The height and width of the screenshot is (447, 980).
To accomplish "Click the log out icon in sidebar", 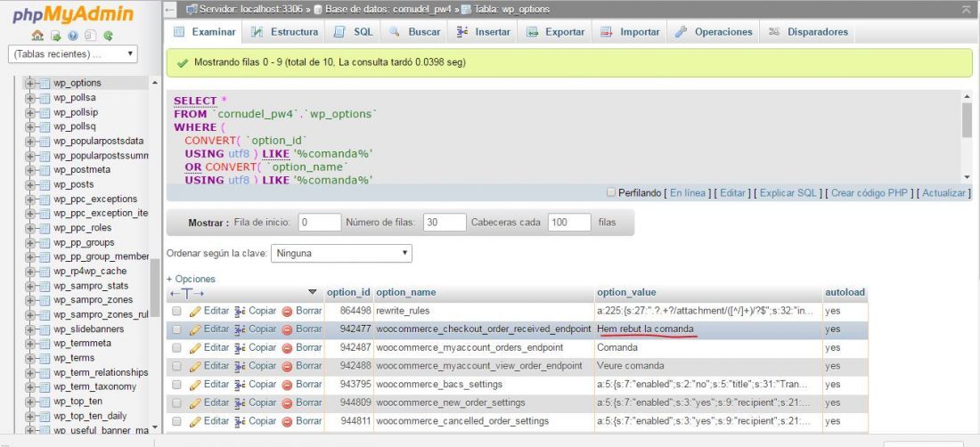I will 55,36.
